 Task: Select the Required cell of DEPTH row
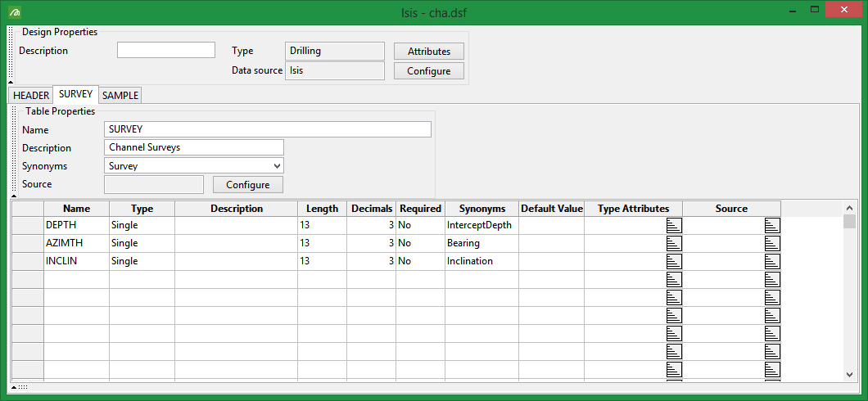click(x=420, y=225)
